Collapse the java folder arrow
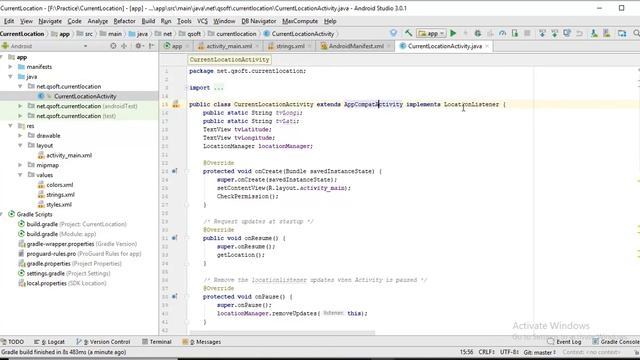Viewport: 640px width, 360px height. (x=11, y=76)
